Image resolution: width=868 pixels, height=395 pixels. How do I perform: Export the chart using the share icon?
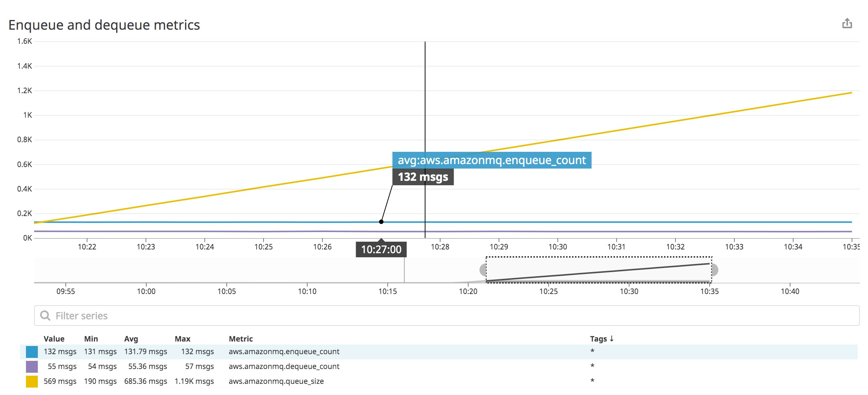pos(848,23)
